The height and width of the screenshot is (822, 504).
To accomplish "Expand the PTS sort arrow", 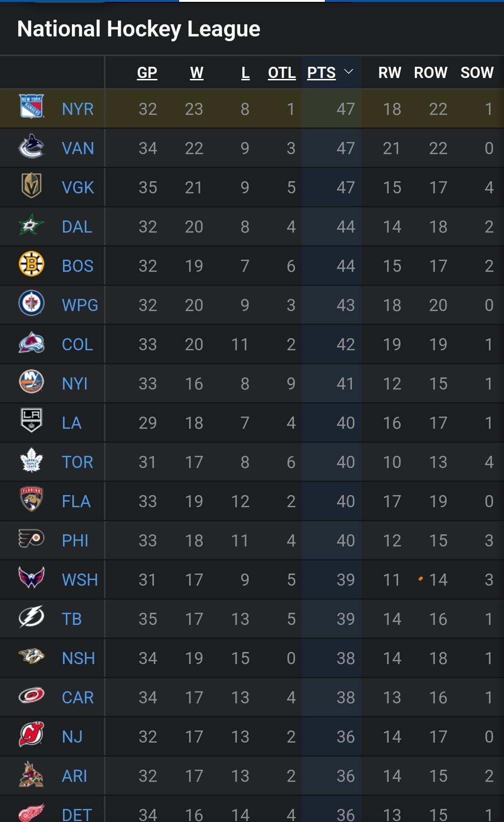I will point(349,72).
